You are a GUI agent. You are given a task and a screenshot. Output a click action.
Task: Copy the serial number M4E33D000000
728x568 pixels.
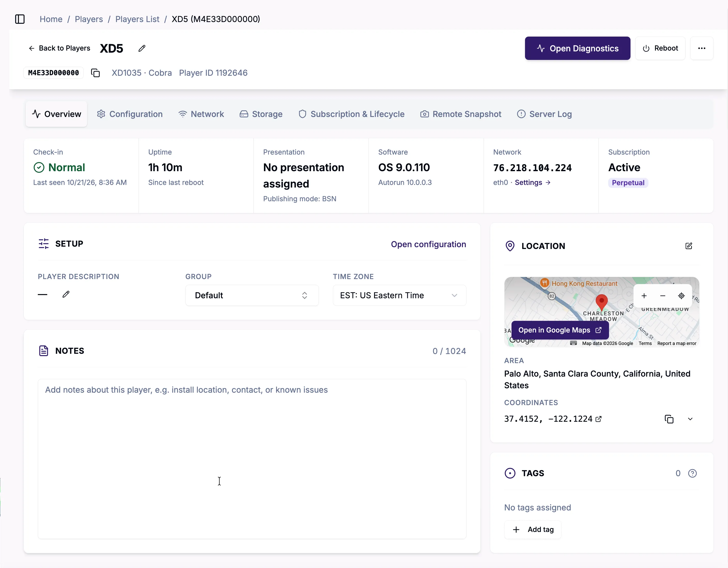(96, 73)
